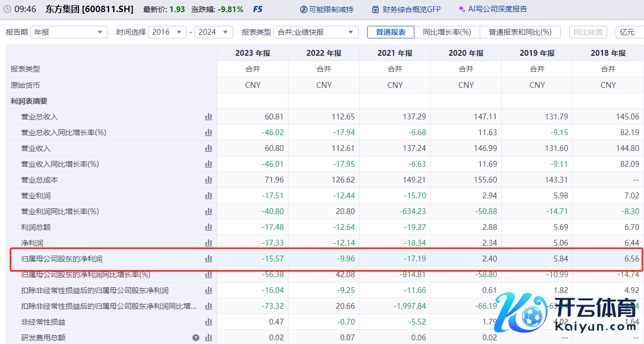This screenshot has height=344, width=644.
Task: Open 可能限制减持 link
Action: (326, 9)
